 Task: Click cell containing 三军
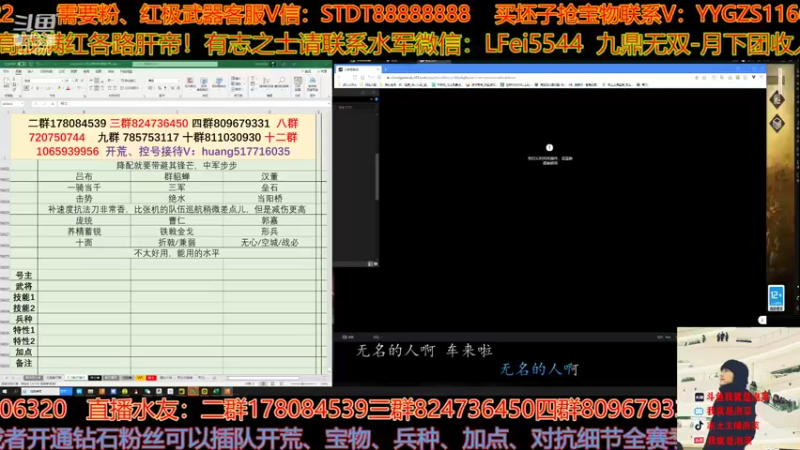tap(177, 188)
